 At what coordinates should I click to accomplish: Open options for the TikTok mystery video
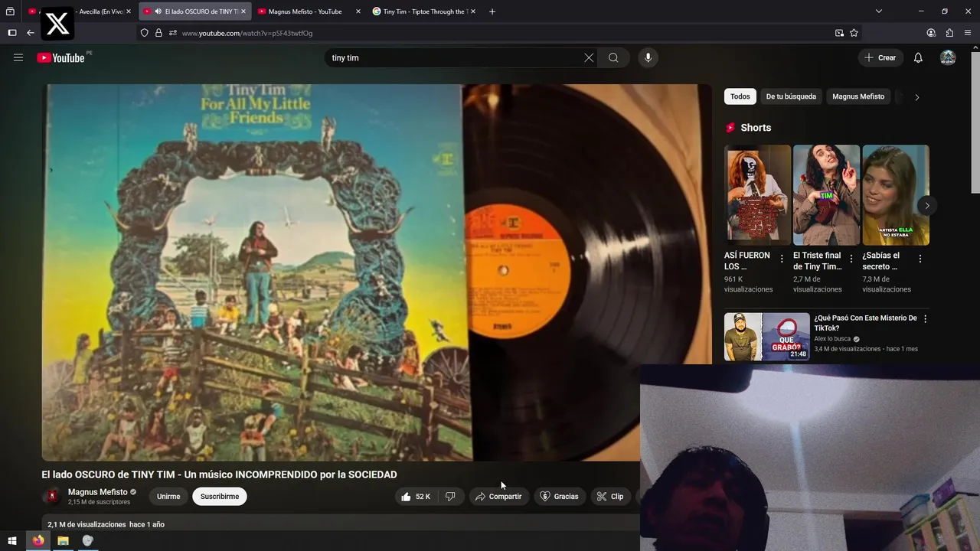pyautogui.click(x=926, y=318)
